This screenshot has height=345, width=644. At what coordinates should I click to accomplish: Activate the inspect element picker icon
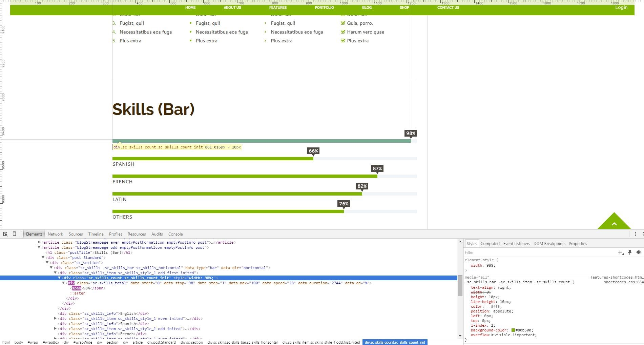coord(5,234)
